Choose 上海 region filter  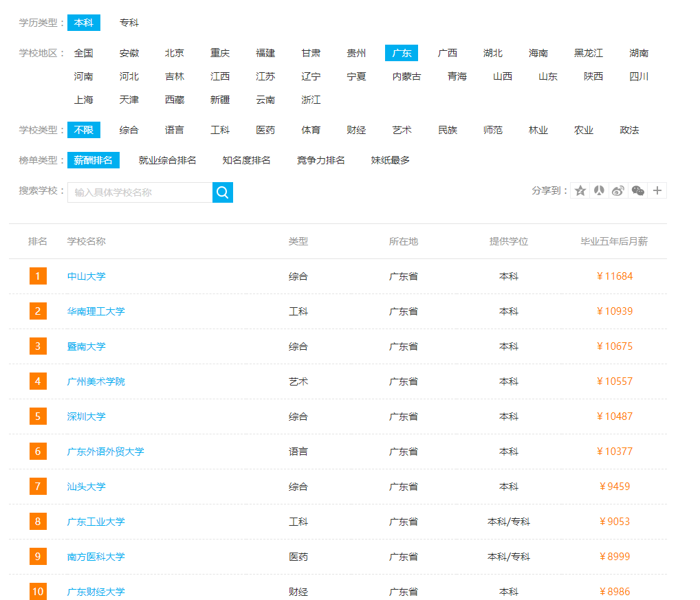[x=83, y=100]
